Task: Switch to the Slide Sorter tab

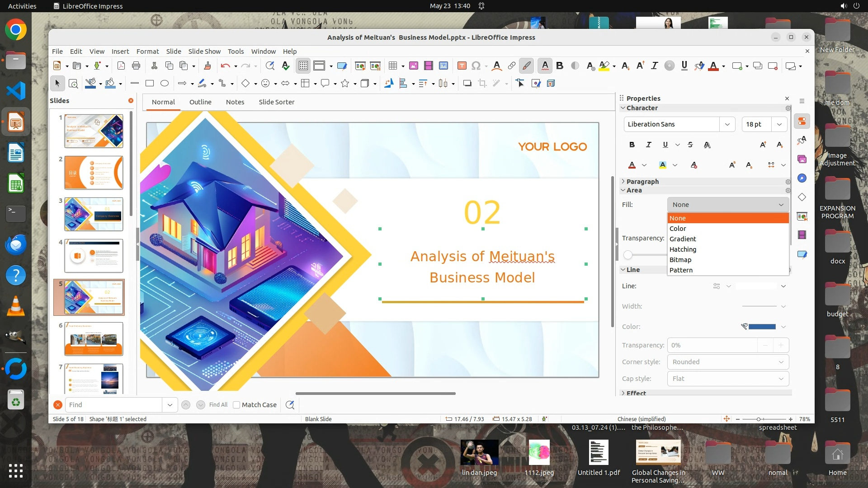Action: 276,102
